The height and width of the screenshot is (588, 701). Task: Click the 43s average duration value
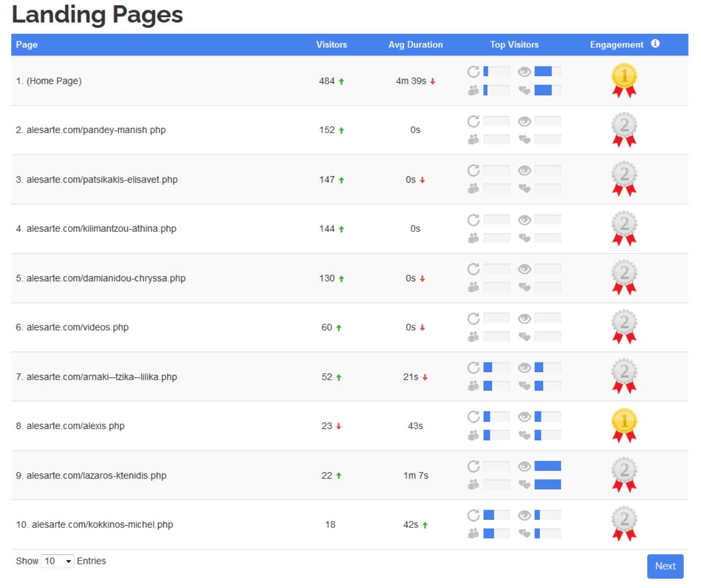point(415,426)
